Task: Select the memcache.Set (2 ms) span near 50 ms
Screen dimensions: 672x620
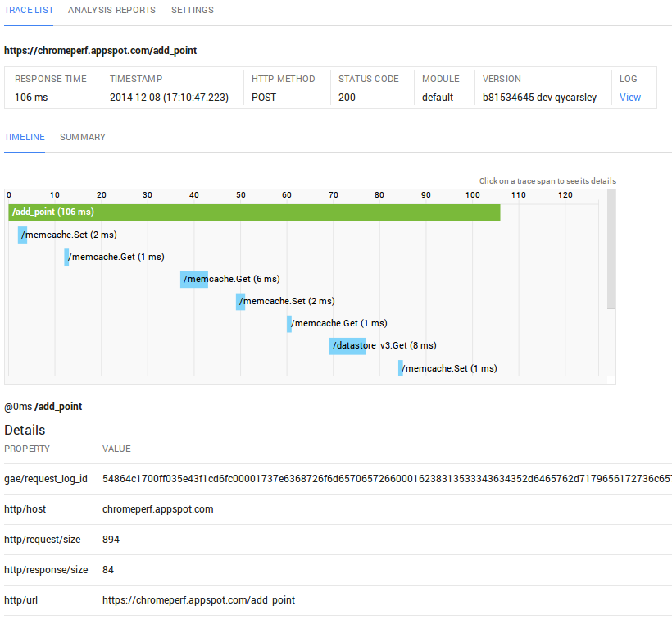Action: click(241, 302)
